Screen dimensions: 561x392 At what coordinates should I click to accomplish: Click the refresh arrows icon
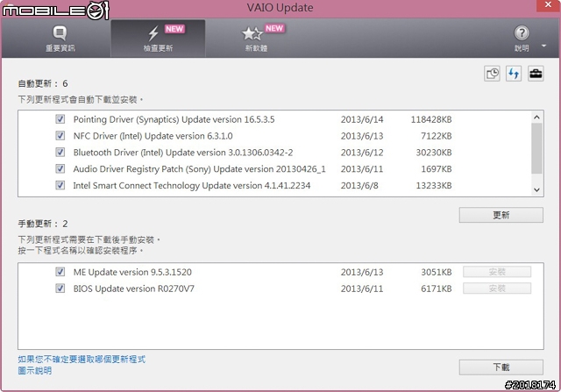[514, 74]
